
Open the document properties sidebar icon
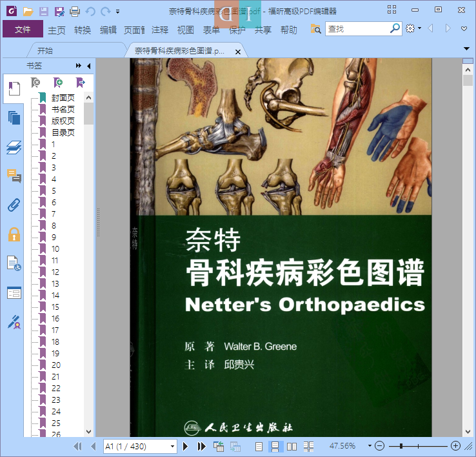click(x=14, y=263)
